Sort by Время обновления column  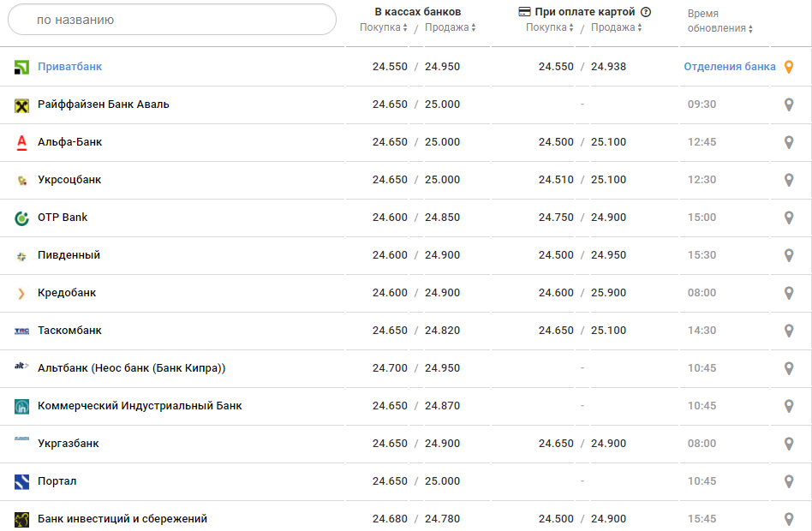[x=719, y=28]
